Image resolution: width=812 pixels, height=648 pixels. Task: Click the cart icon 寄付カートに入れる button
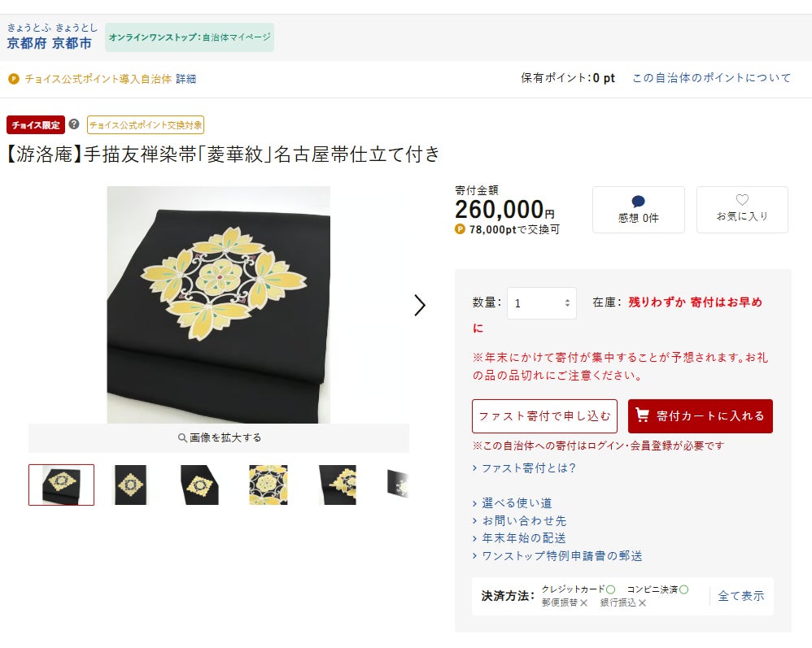701,416
